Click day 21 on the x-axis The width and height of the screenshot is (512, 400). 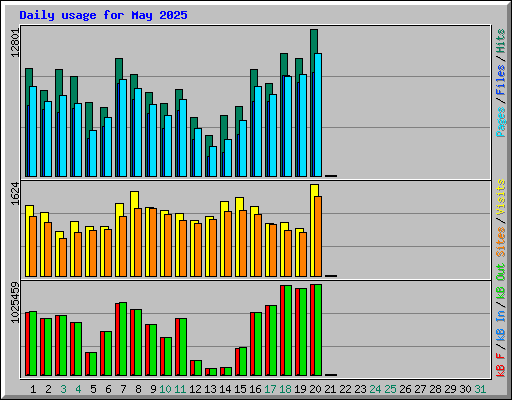[330, 389]
